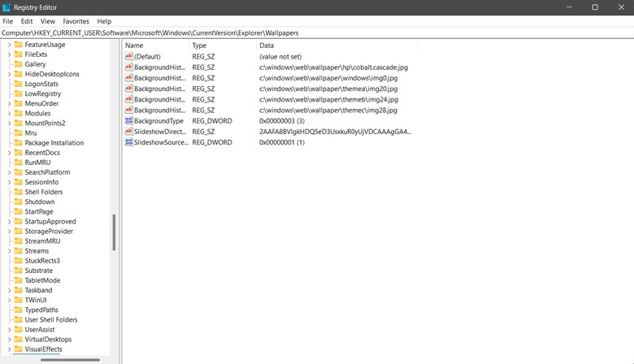Screen dimensions: 634x364
Task: Select the TabletMode folder icon
Action: tap(18, 280)
